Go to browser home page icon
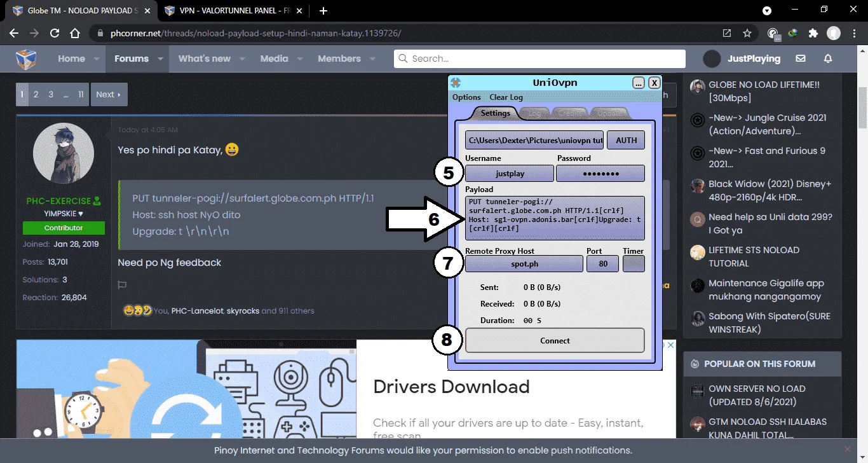The image size is (868, 463). pos(75,33)
